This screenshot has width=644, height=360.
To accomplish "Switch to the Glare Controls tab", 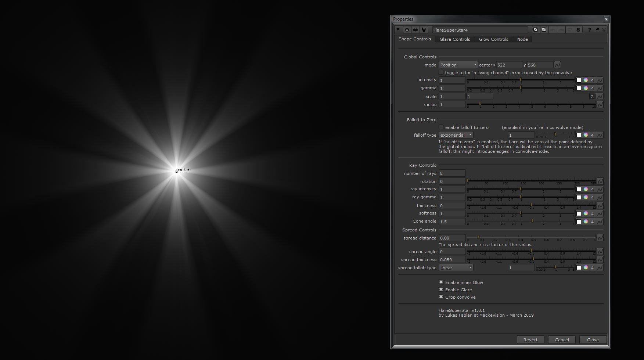I will coord(455,39).
